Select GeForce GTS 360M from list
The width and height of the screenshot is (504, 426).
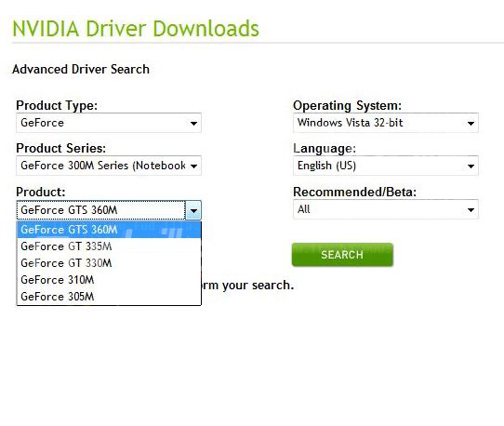pos(109,230)
